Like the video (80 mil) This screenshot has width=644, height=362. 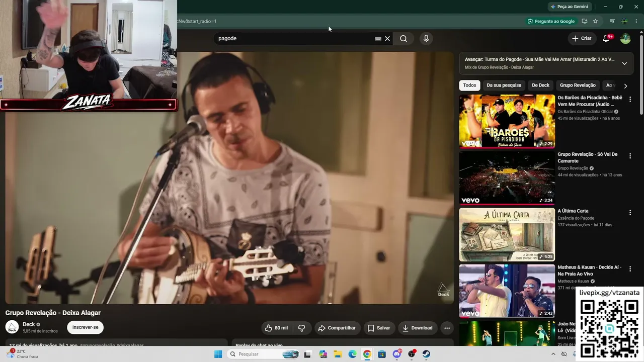click(277, 328)
